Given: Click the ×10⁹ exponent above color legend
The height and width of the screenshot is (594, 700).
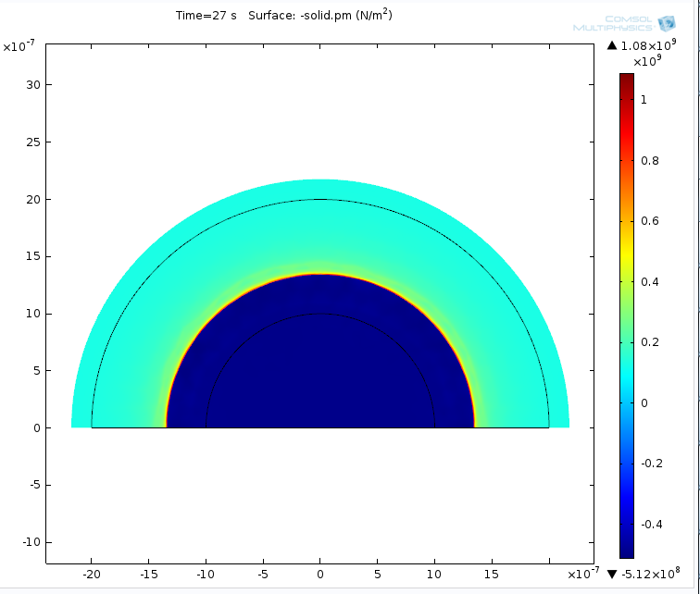Looking at the screenshot, I should pos(645,62).
